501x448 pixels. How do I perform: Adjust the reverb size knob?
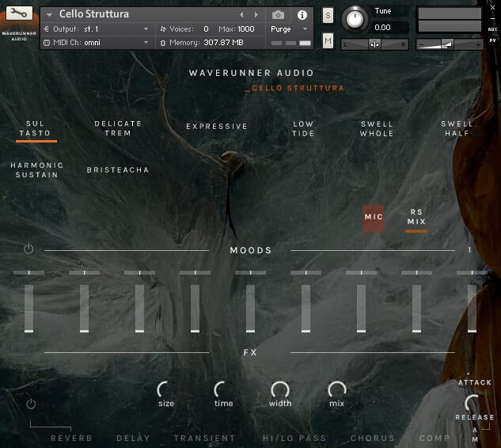coord(166,389)
